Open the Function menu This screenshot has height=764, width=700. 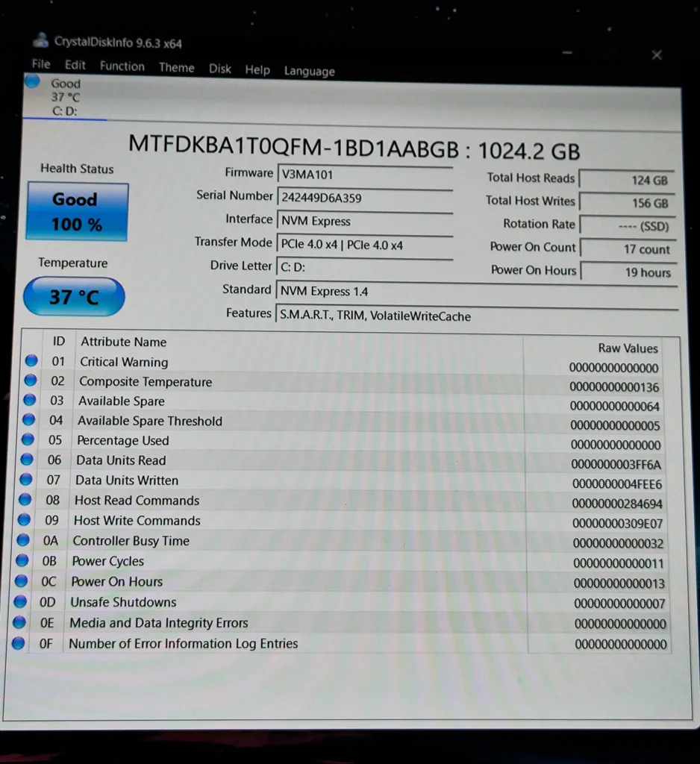[122, 66]
